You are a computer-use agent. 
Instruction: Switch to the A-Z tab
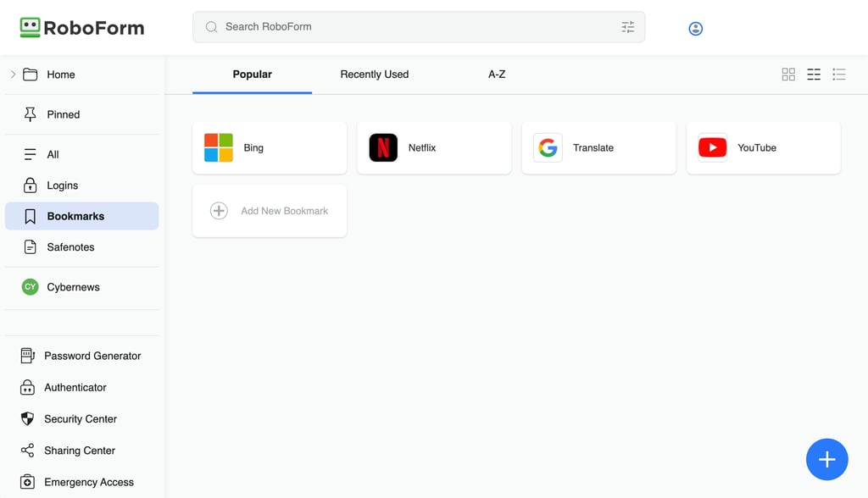[x=497, y=75]
